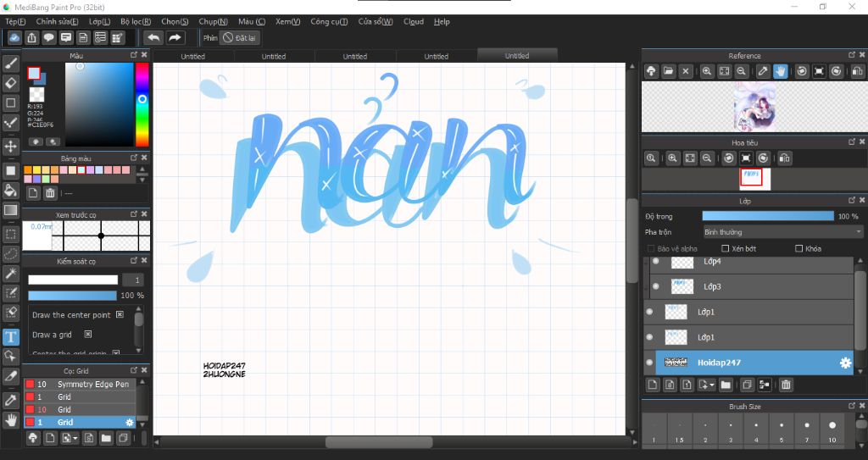Screen dimensions: 868x460
Task: Enable the Xén bớt checkbox
Action: click(x=726, y=248)
